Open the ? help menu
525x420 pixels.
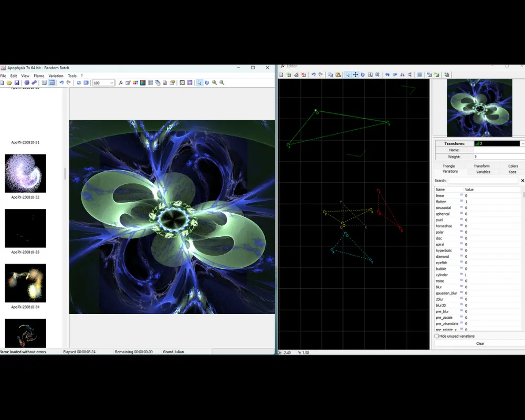82,76
